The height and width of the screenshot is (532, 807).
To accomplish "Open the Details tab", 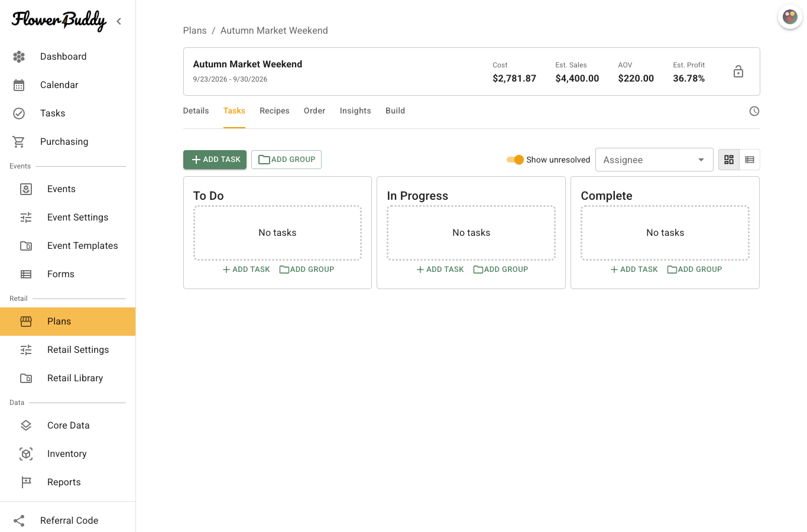I will (x=196, y=111).
